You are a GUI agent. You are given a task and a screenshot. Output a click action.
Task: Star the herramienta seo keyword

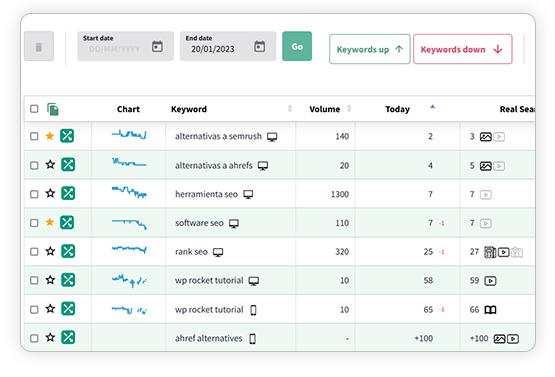tap(50, 193)
